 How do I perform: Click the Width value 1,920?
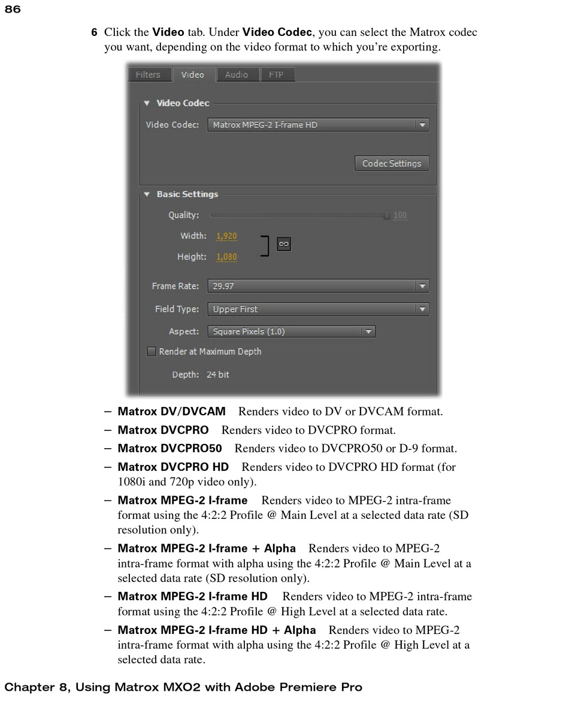point(226,236)
